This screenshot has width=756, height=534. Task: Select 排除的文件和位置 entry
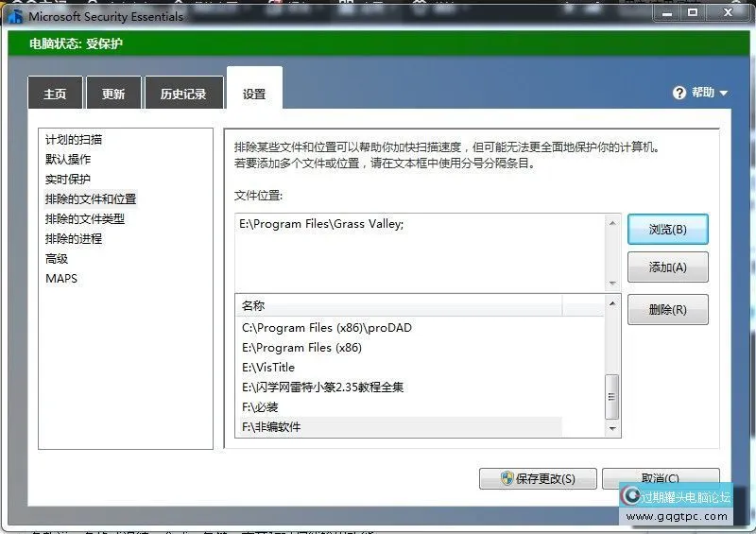91,198
